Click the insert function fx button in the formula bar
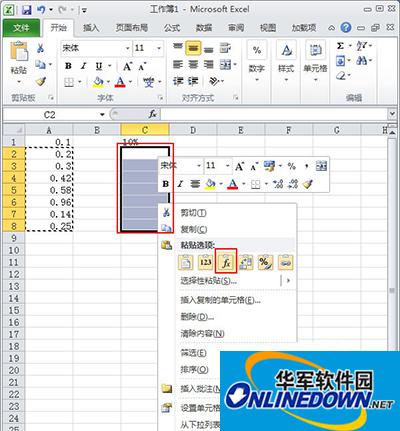The width and height of the screenshot is (400, 431). coord(153,115)
